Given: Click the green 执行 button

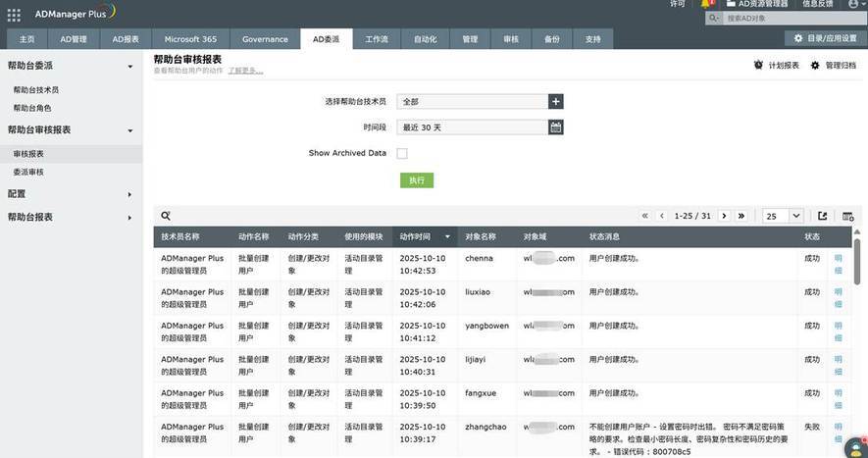Looking at the screenshot, I should 416,180.
